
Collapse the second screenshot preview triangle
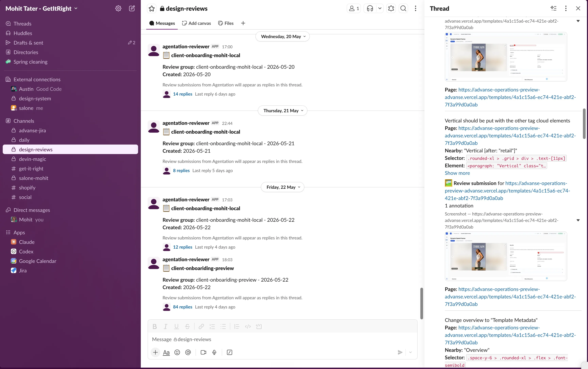tap(578, 220)
